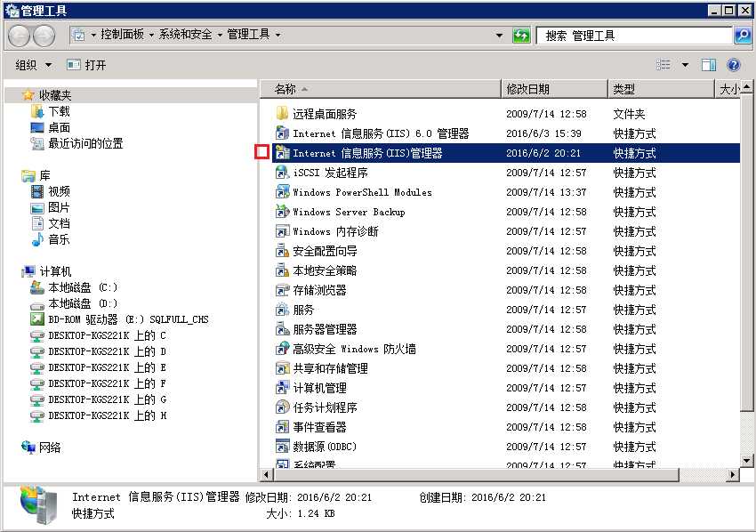
Task: Expand the arrow before 控制面板 in breadcrumb
Action: [93, 35]
